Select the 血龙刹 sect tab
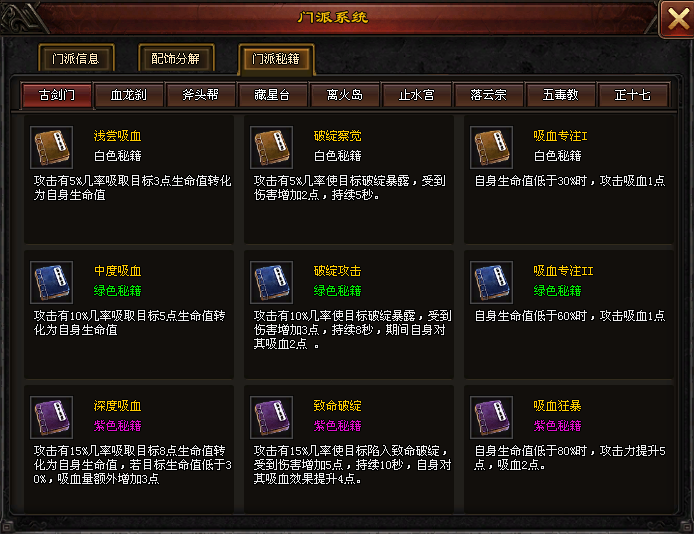 129,95
